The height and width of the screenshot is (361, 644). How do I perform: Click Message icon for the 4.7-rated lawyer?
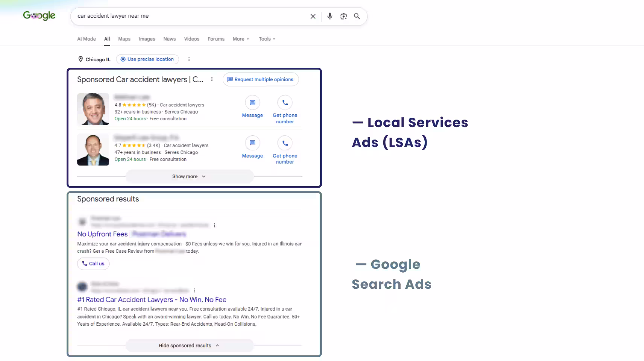coord(252,143)
